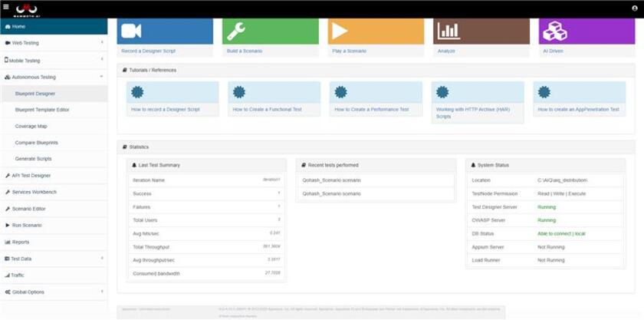Viewport: 644px width, 320px height.
Task: Click the cubes AI Driven icon
Action: tap(555, 31)
